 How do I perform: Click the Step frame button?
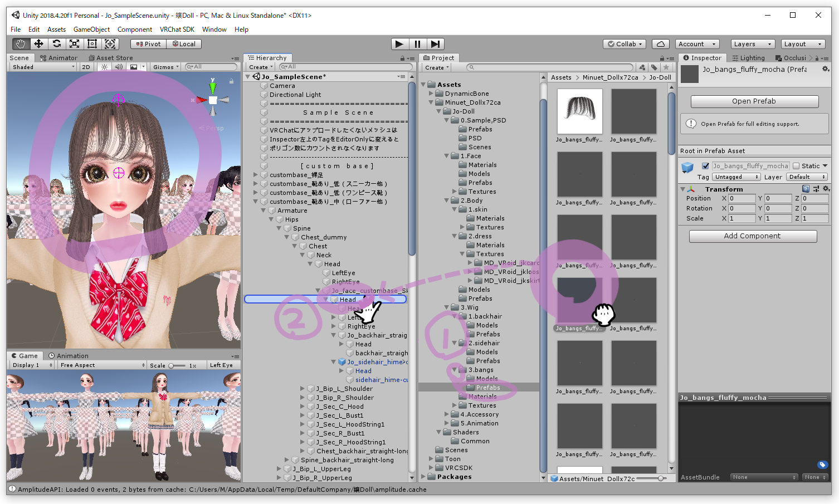[435, 44]
